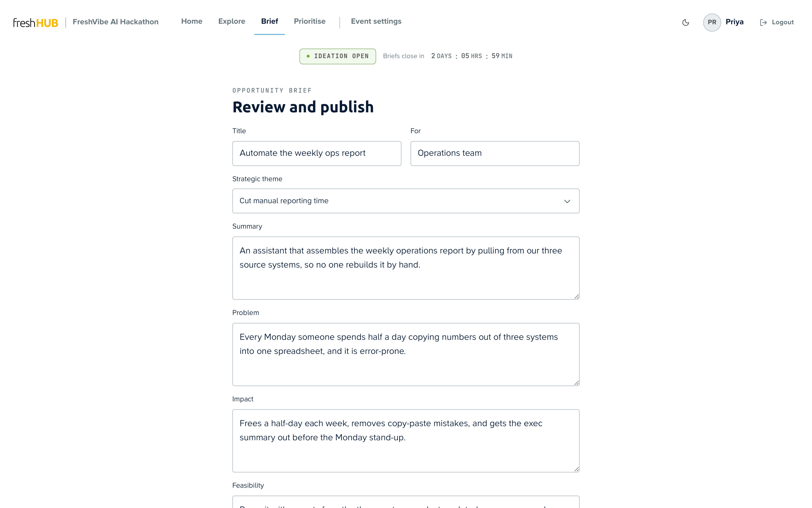
Task: Switch to the Prioritise tab
Action: 309,21
